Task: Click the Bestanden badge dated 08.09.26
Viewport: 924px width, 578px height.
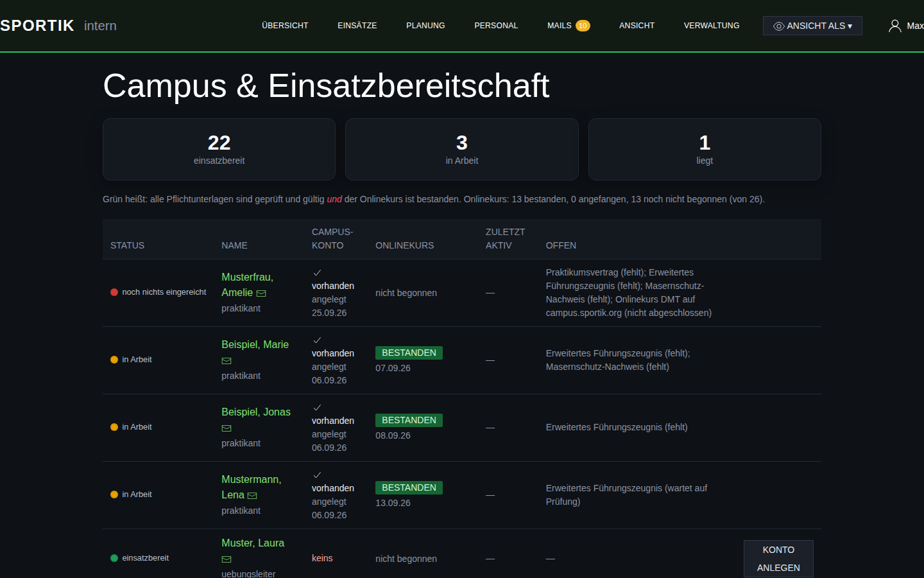Action: click(x=409, y=421)
